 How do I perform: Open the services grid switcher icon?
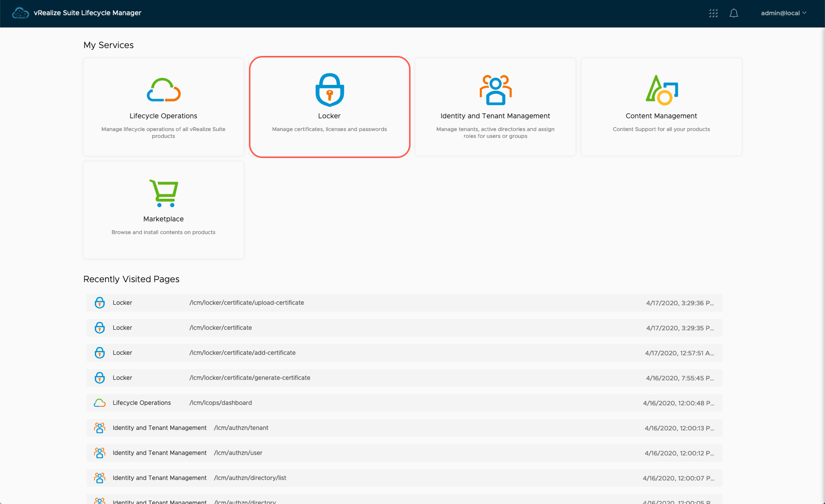point(714,13)
